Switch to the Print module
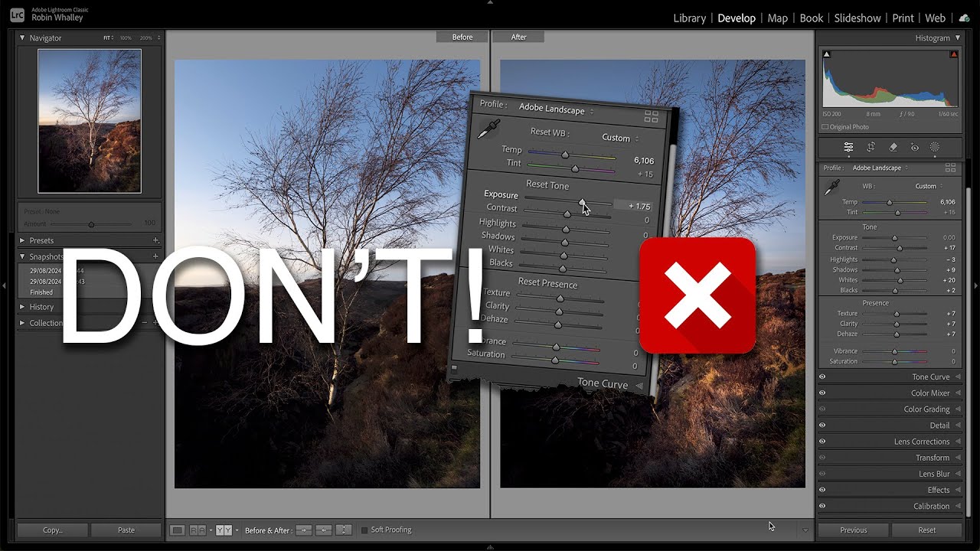Screen dimensions: 980x551 (903, 18)
